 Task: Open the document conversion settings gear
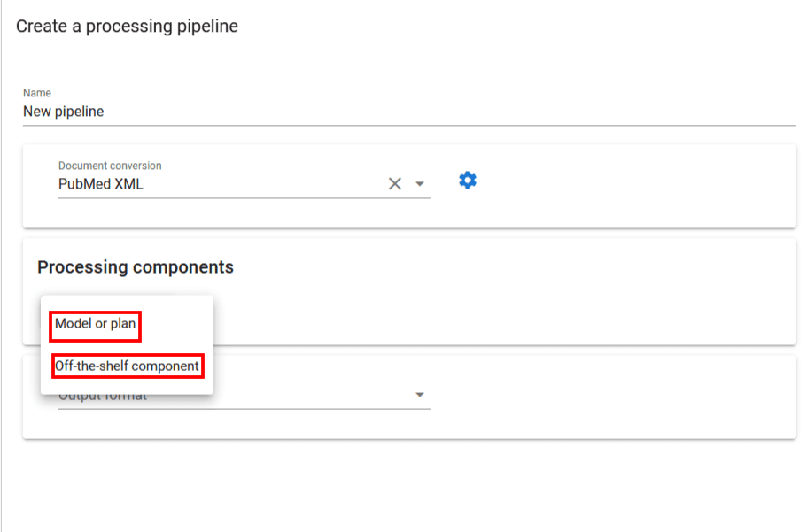point(468,181)
